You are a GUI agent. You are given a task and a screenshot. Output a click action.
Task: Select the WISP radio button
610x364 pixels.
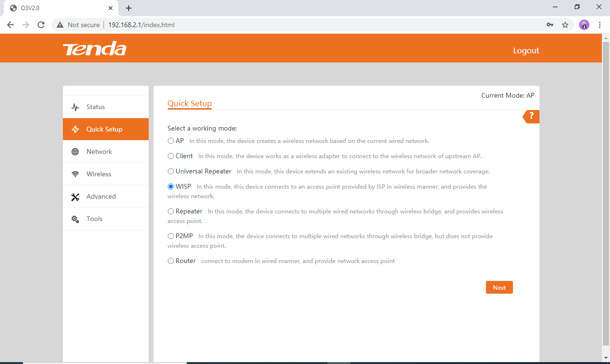coord(171,187)
